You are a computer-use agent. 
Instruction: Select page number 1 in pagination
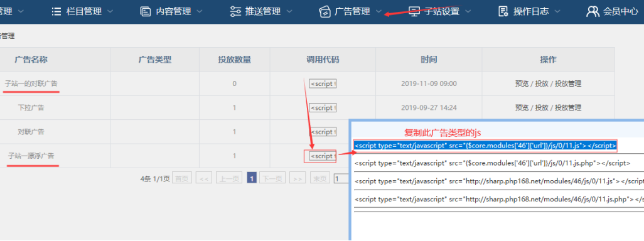tap(252, 179)
